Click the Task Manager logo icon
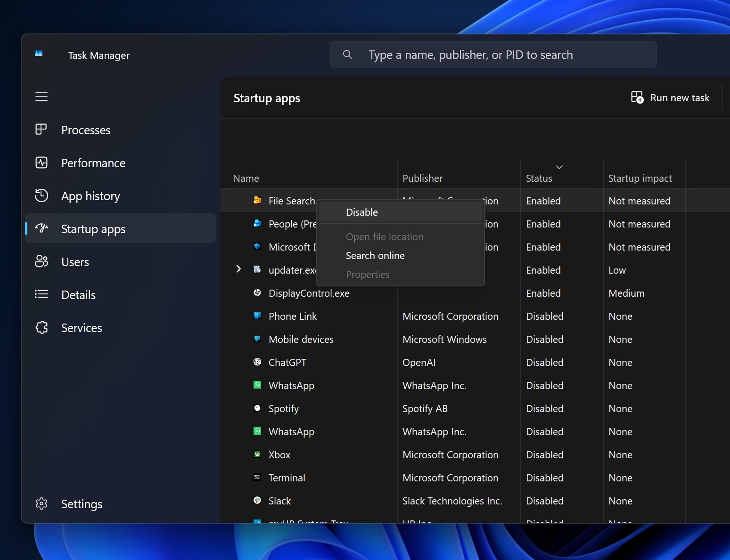This screenshot has width=730, height=560. [38, 54]
